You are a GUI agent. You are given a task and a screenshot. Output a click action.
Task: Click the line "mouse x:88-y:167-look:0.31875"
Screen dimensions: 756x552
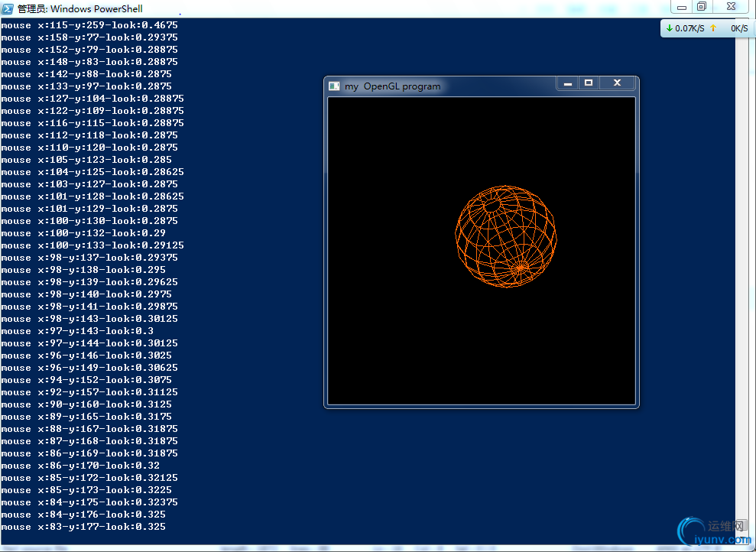click(x=89, y=429)
